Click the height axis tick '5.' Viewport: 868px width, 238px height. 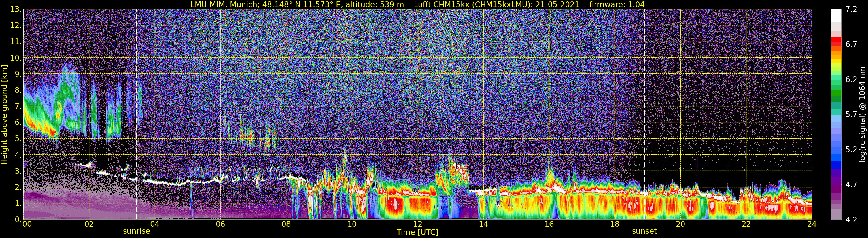[18, 139]
